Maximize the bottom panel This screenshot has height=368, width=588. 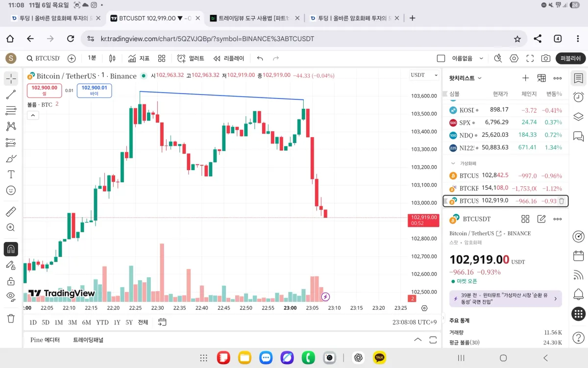click(x=433, y=340)
